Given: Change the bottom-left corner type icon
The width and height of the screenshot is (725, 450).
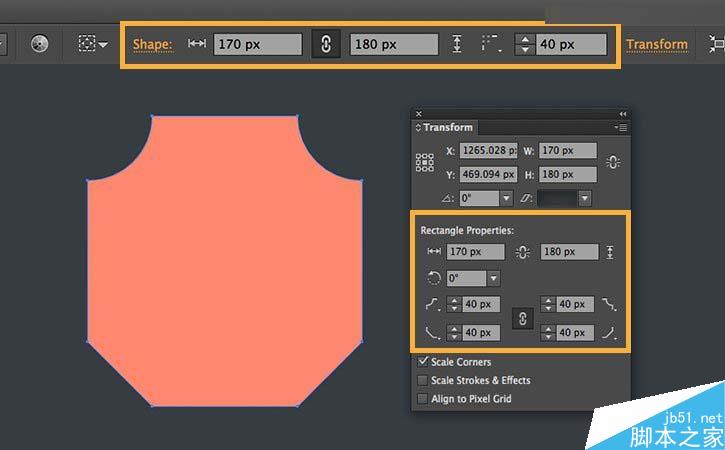Looking at the screenshot, I should pos(432,333).
